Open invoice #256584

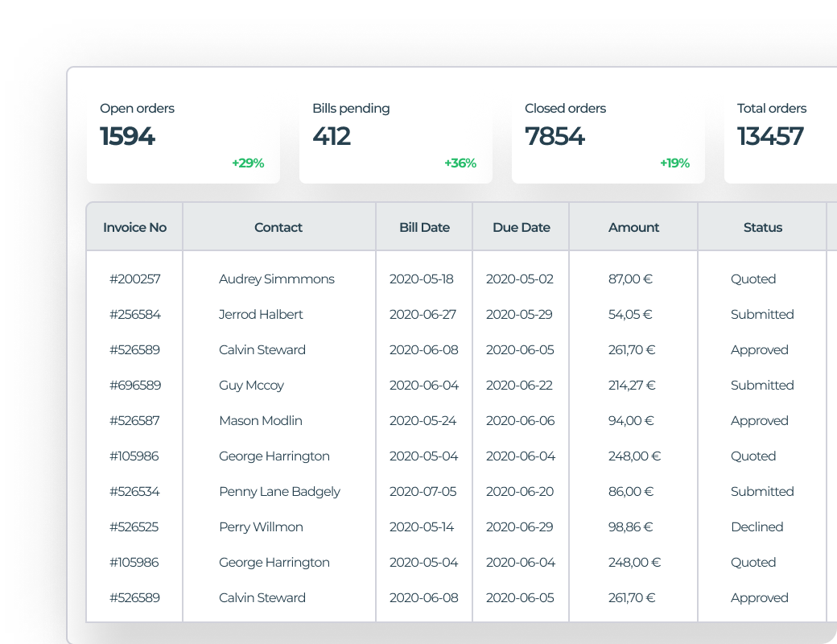click(x=135, y=314)
